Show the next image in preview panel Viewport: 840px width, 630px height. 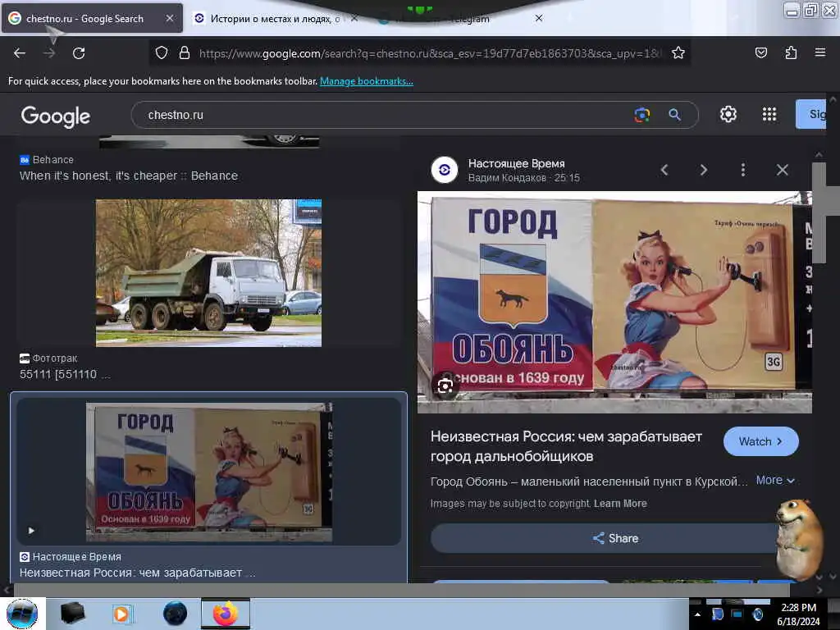(x=703, y=170)
